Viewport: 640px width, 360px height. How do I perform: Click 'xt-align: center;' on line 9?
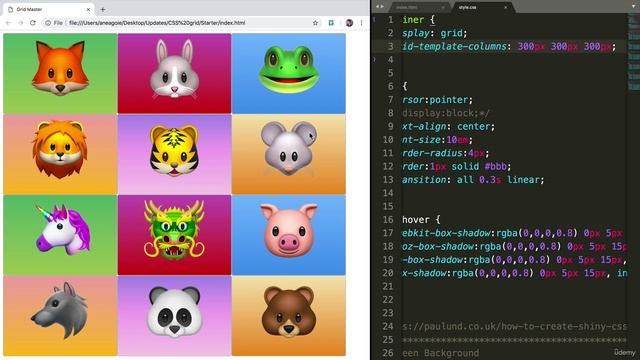point(448,127)
